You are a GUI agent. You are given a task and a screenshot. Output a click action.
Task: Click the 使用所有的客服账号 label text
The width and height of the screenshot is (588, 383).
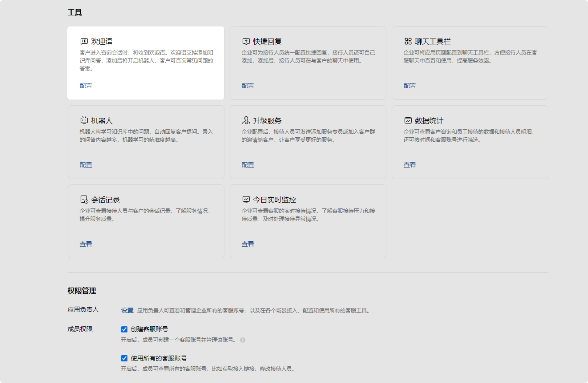[x=159, y=358]
